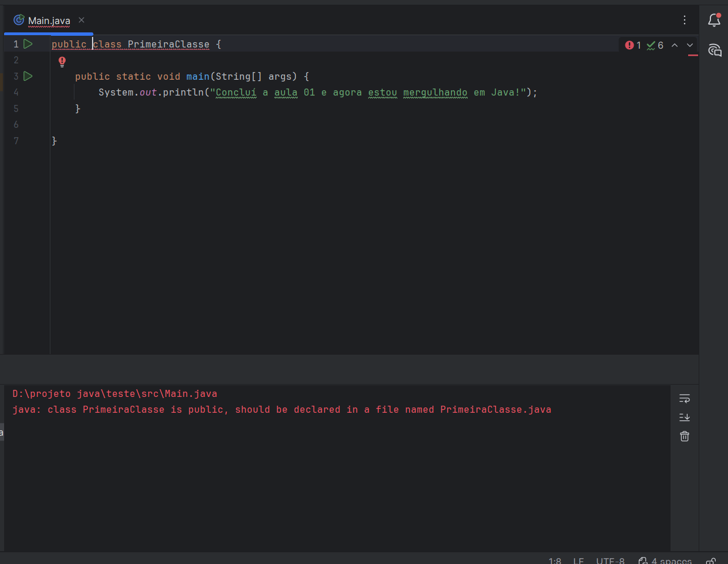Screen dimensions: 728x564
Task: Click the red error stripe marker
Action: [x=693, y=55]
